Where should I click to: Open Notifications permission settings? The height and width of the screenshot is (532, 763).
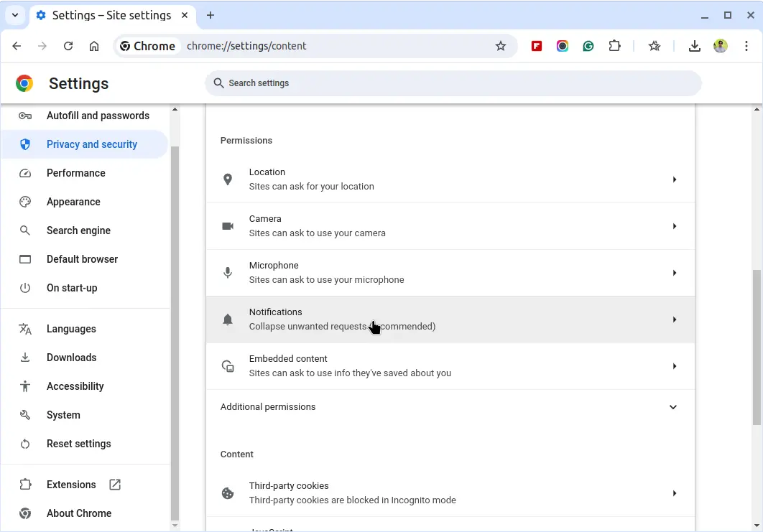coord(450,319)
